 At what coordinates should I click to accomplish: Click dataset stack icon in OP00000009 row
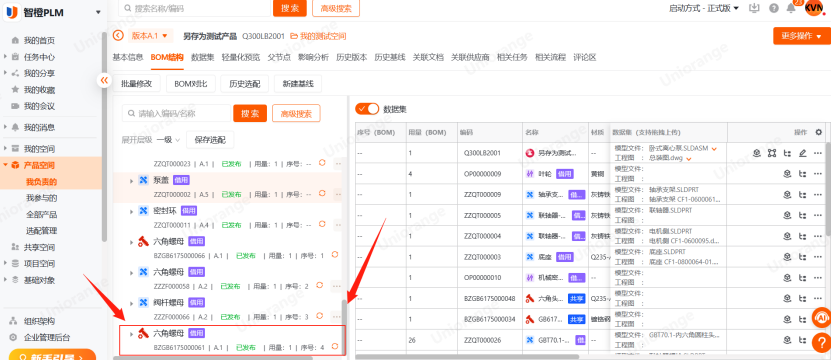point(788,174)
